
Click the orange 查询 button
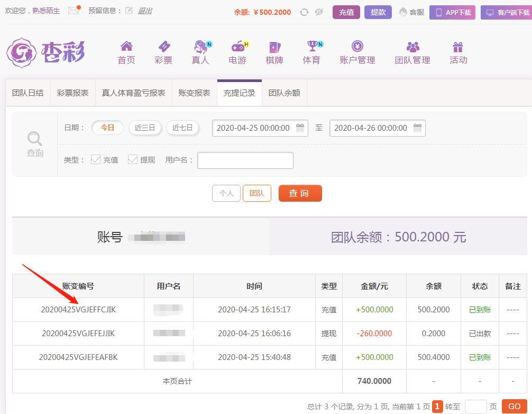300,193
